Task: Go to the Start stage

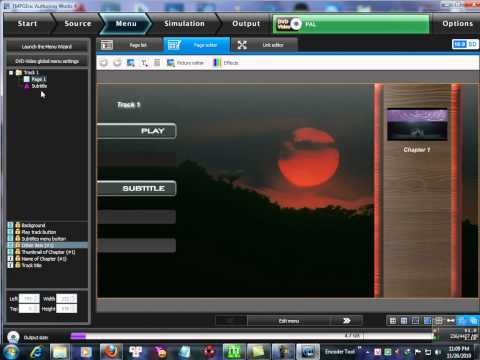Action: [x=27, y=24]
